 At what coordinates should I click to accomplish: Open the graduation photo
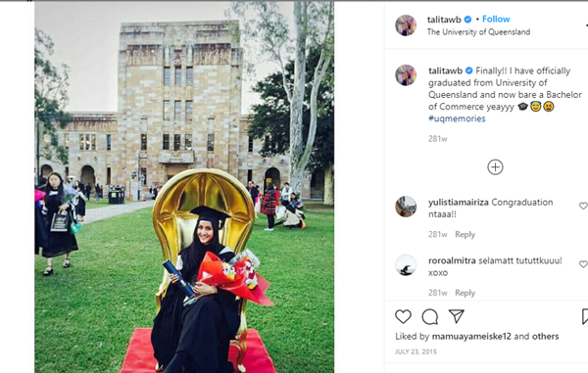184,187
